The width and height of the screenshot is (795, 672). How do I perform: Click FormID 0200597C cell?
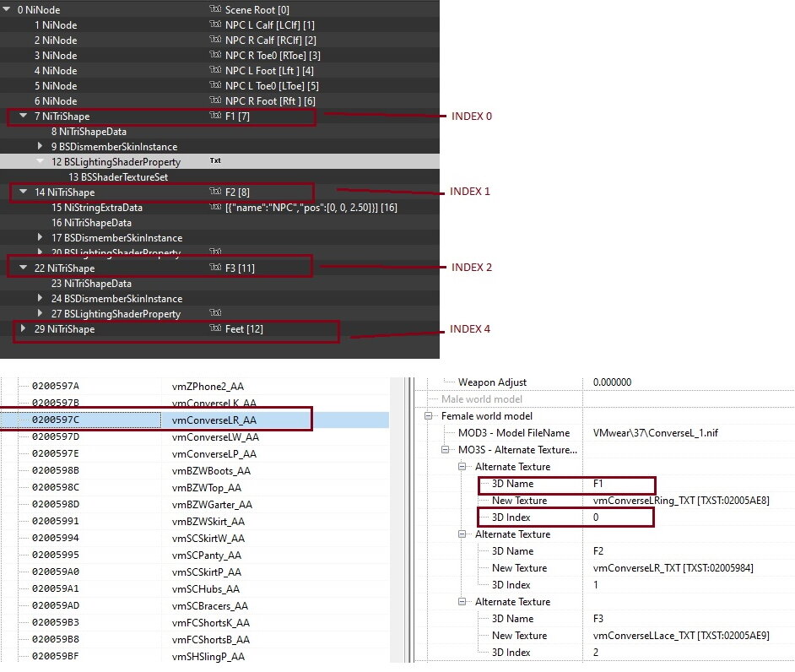point(56,420)
